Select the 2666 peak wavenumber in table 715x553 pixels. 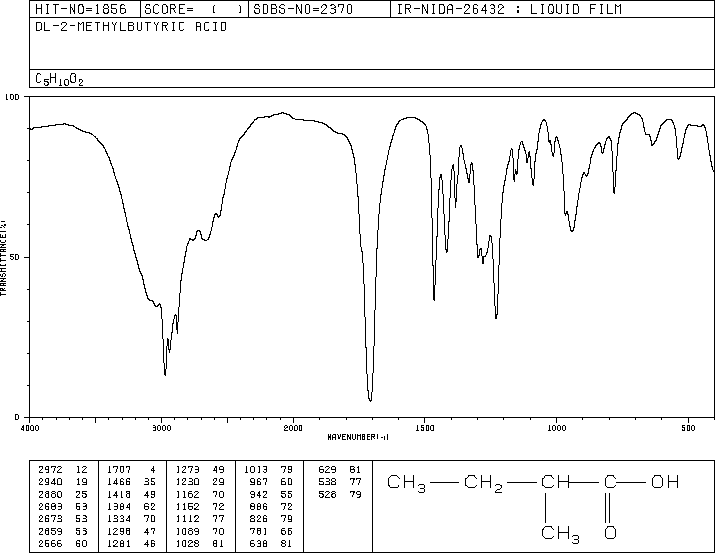tap(50, 544)
